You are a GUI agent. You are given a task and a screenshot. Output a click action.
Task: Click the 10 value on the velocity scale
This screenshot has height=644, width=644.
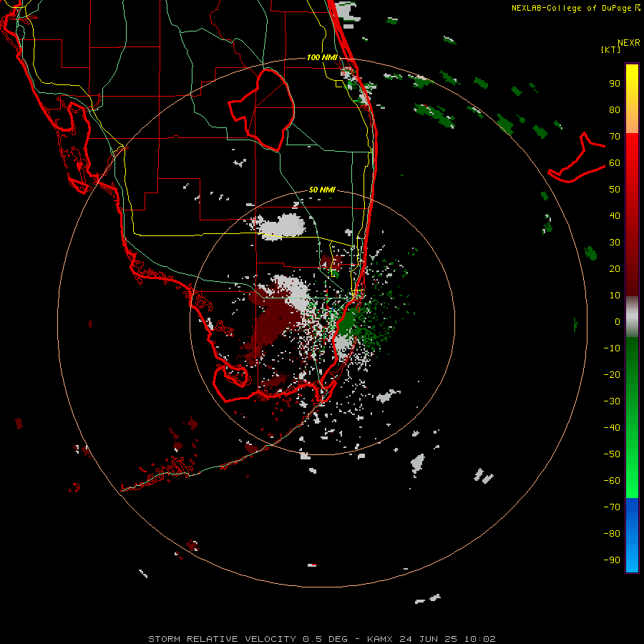(x=615, y=296)
